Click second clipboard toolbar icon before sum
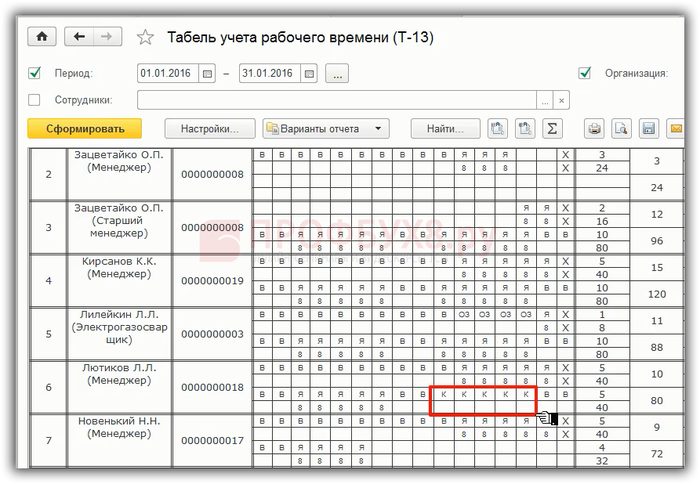700x484 pixels. 525,129
